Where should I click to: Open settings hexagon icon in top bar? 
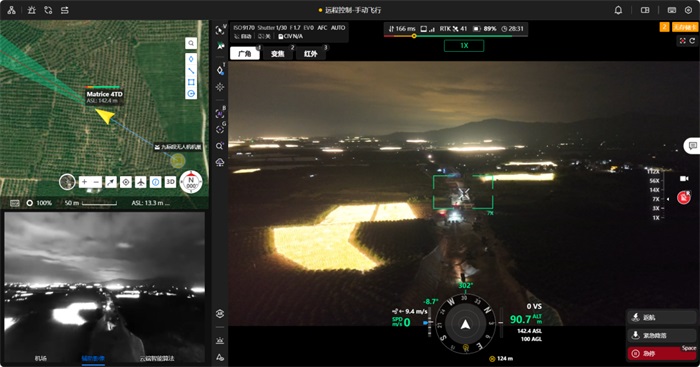(x=688, y=10)
